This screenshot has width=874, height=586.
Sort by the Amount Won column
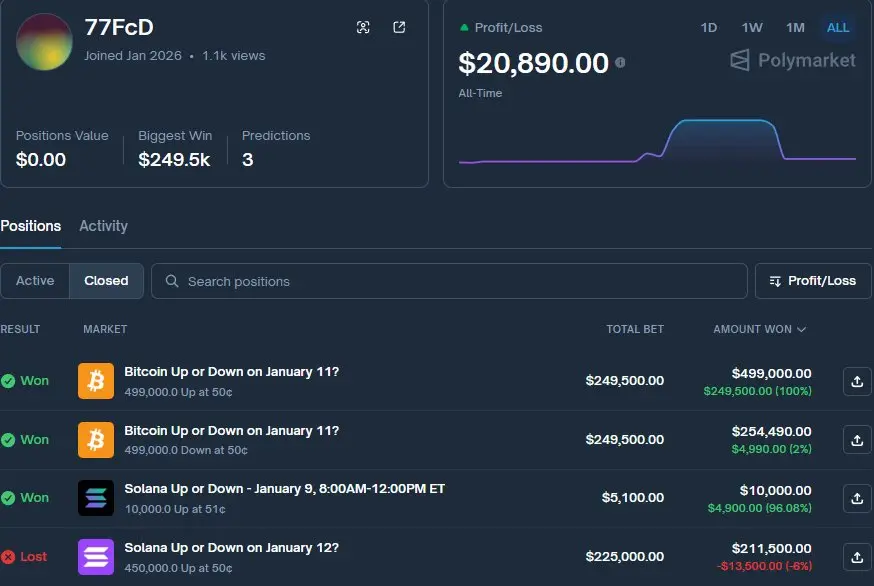coord(759,329)
